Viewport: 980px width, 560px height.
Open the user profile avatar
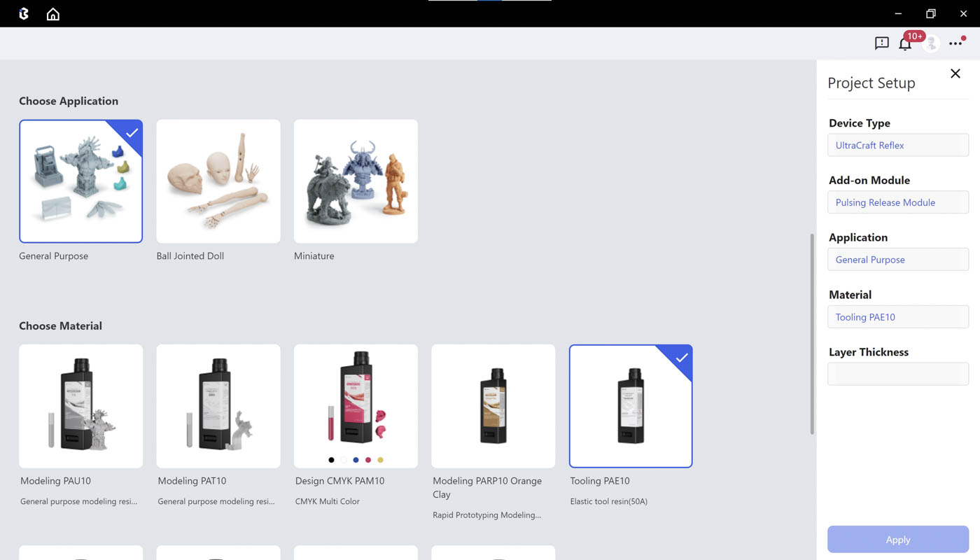(930, 43)
